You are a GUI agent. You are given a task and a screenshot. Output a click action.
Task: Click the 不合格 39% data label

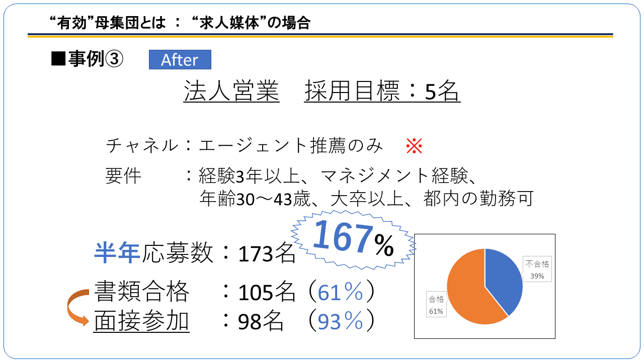(537, 269)
